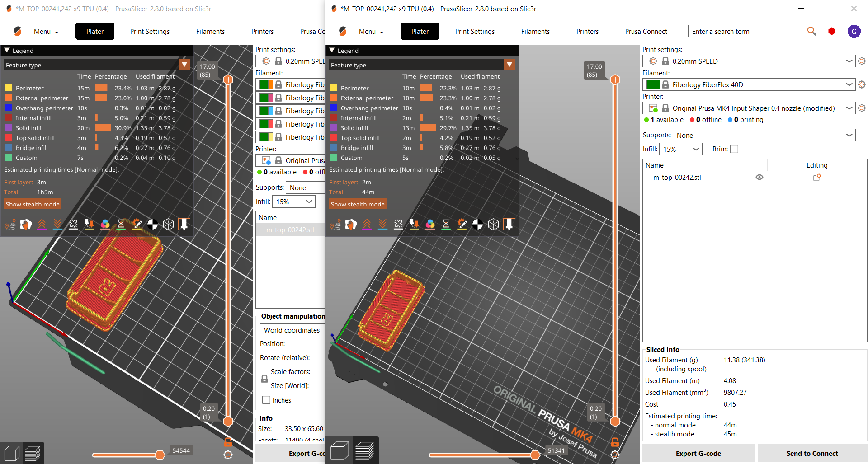The width and height of the screenshot is (868, 464).
Task: Toggle Deretractions display in right window
Action: point(382,224)
